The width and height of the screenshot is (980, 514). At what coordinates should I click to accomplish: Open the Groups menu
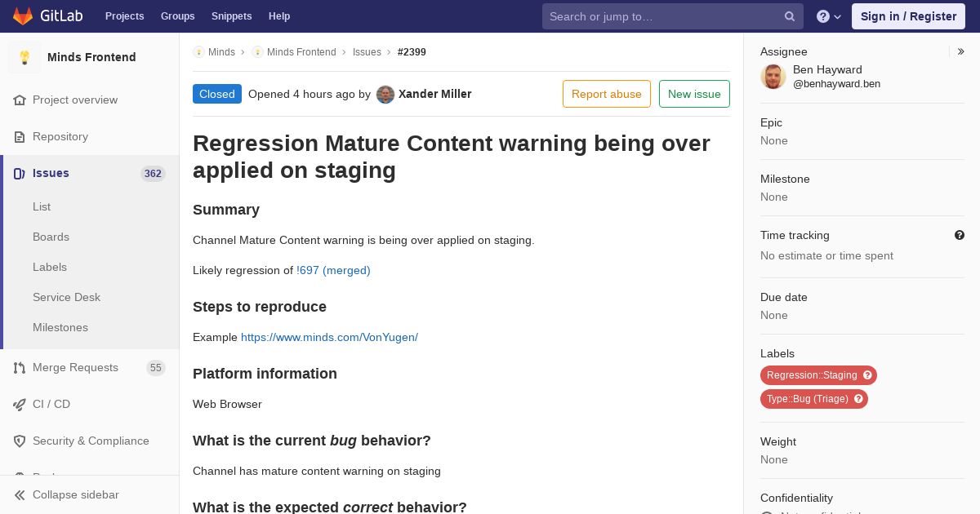point(177,16)
